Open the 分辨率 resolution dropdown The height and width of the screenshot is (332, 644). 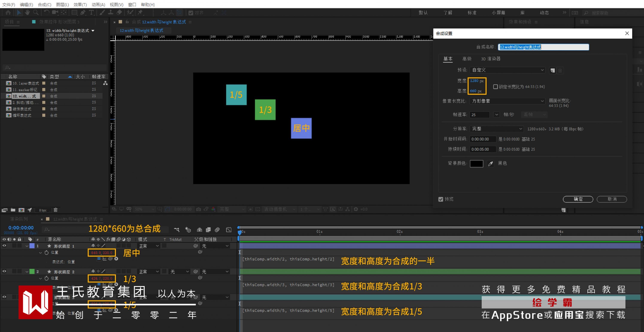tap(496, 129)
